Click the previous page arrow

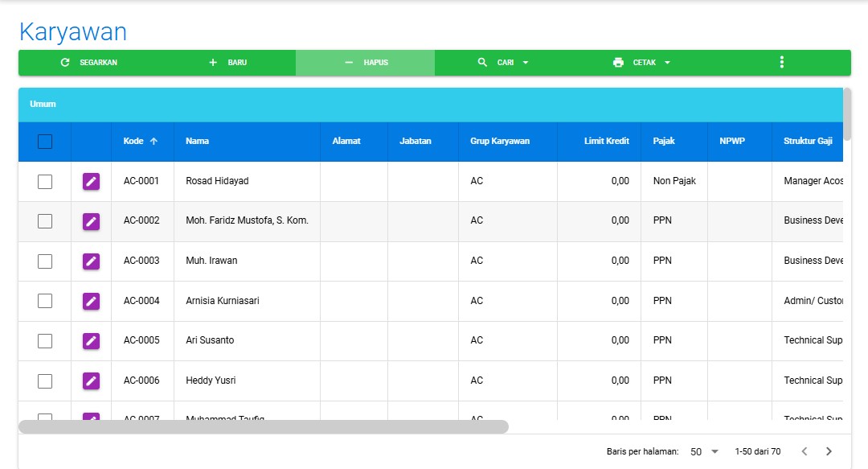[x=804, y=451]
